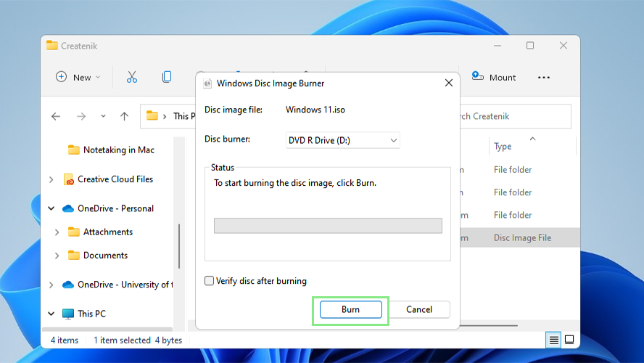Screen dimensions: 644x363
Task: Maximize the Createnik Explorer window
Action: pos(530,46)
